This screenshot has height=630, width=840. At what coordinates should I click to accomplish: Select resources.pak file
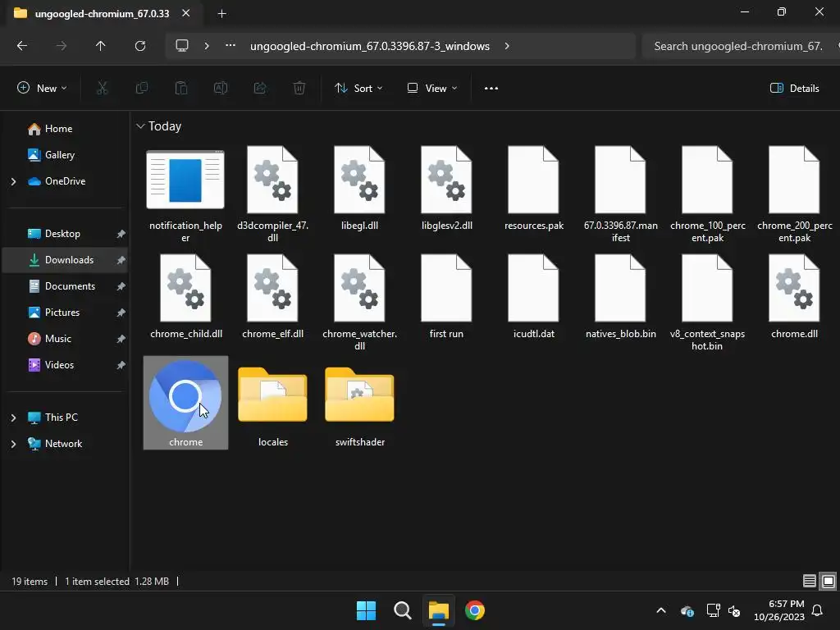(533, 189)
